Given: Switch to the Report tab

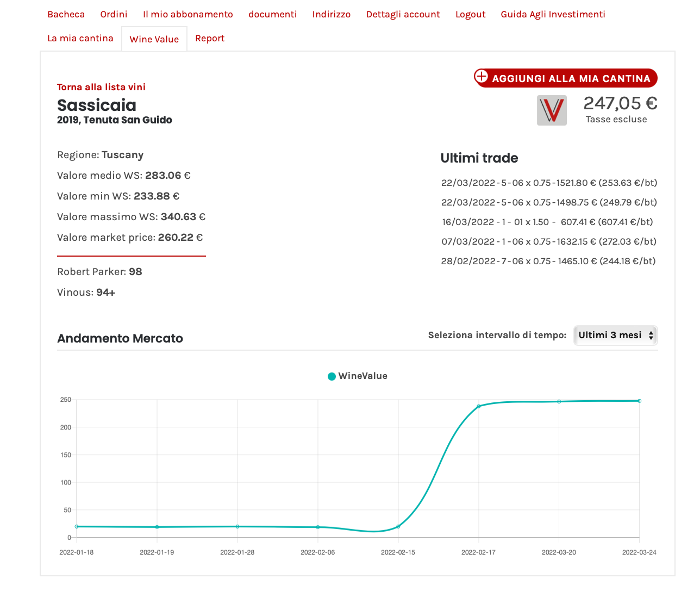Looking at the screenshot, I should (x=210, y=39).
